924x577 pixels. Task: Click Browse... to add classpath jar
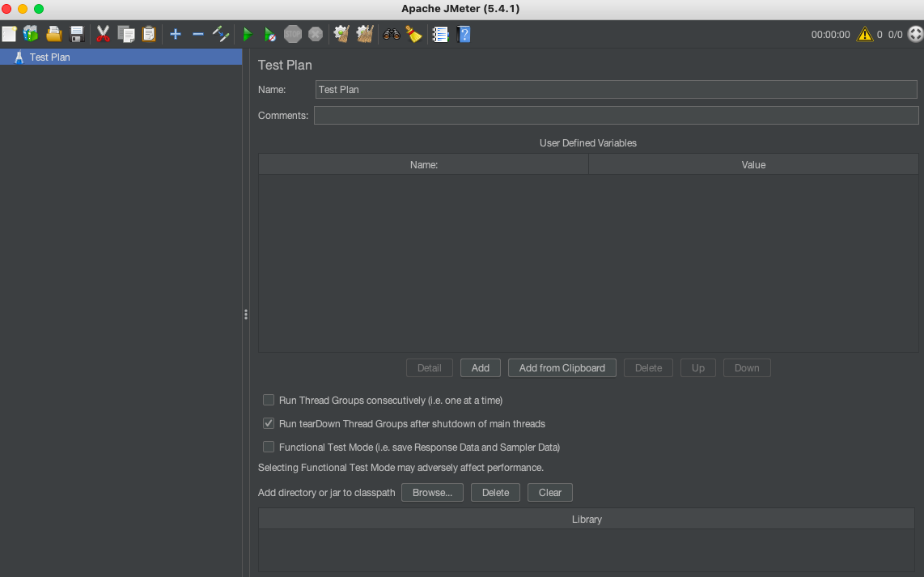[x=433, y=493]
